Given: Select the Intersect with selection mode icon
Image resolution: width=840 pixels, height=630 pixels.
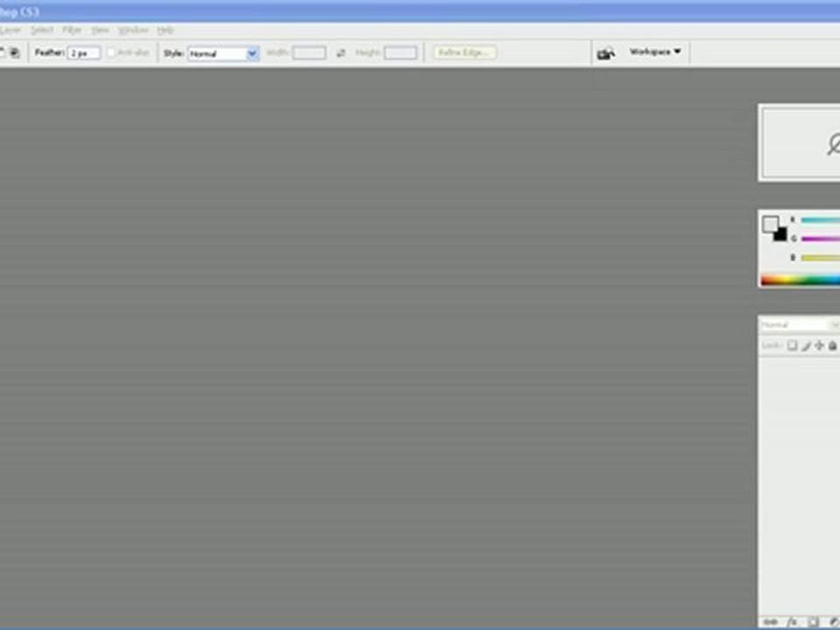Looking at the screenshot, I should (x=15, y=52).
